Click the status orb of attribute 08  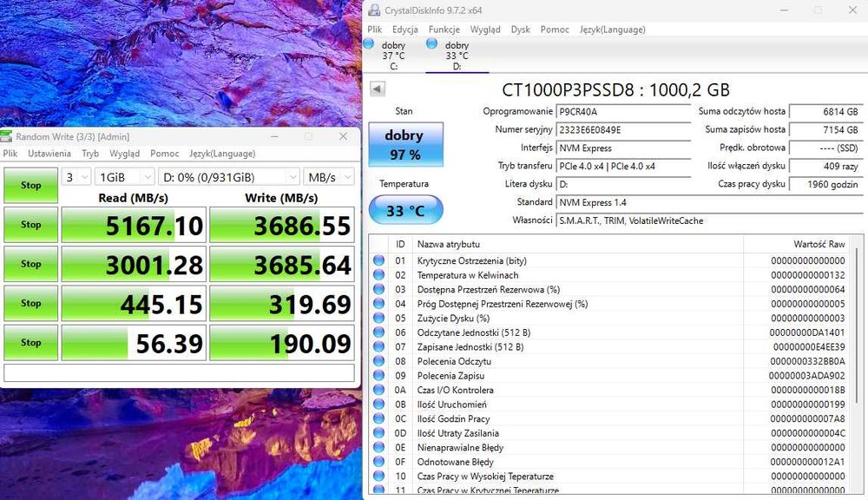(378, 361)
